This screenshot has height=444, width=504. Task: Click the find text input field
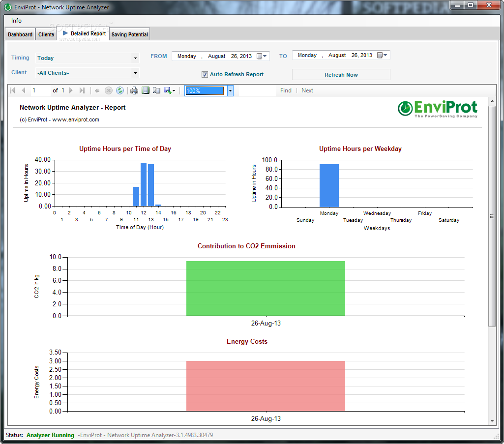(257, 90)
